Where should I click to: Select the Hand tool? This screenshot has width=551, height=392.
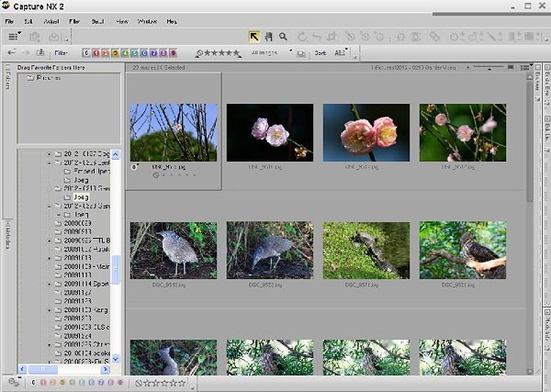point(269,37)
